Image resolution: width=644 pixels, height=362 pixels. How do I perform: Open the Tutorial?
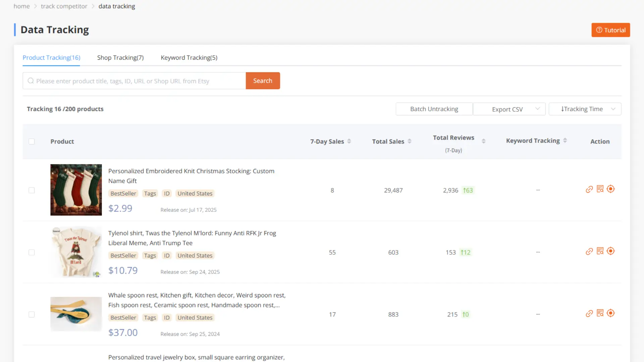pos(610,30)
